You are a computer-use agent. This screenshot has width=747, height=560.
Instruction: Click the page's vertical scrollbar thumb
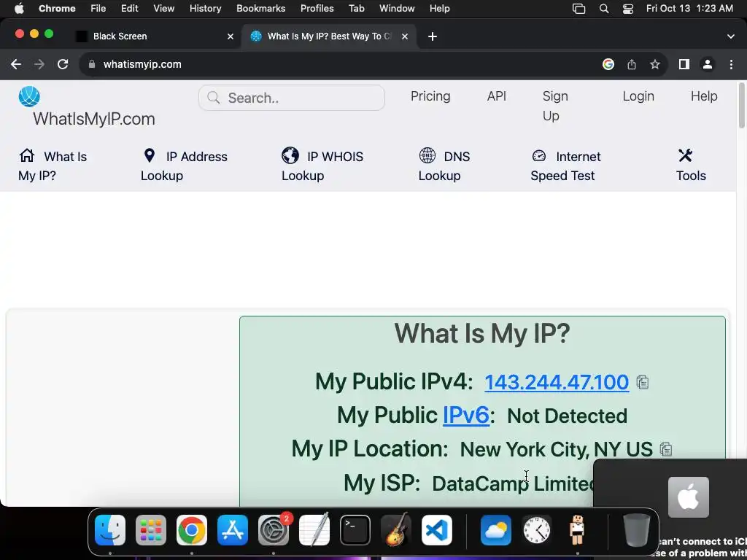point(741,106)
